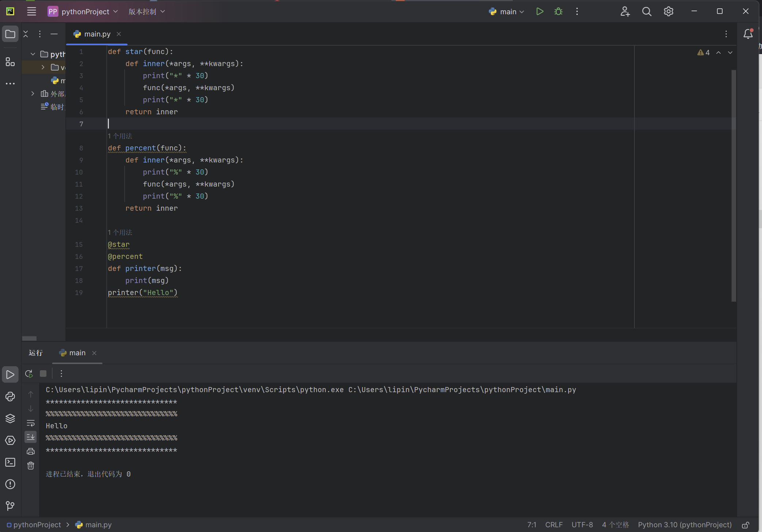Open Problems tool window icon
Viewport: 762px width, 532px height.
10,484
